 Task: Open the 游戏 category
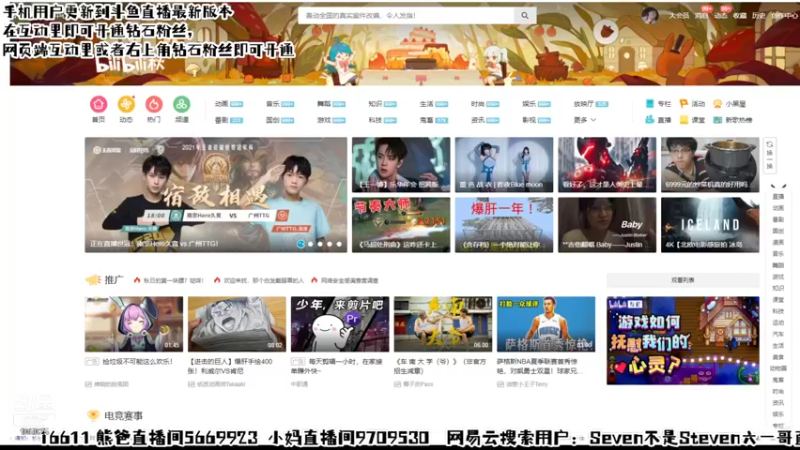pos(323,120)
